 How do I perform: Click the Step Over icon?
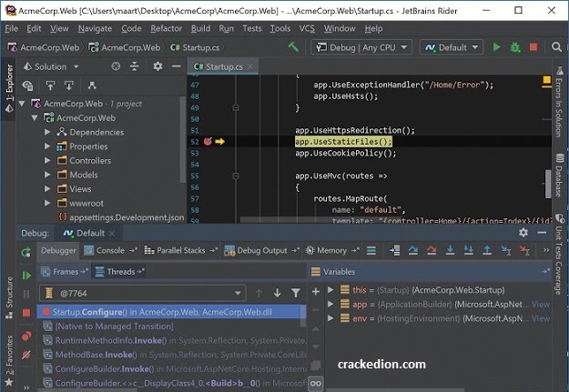pyautogui.click(x=413, y=250)
